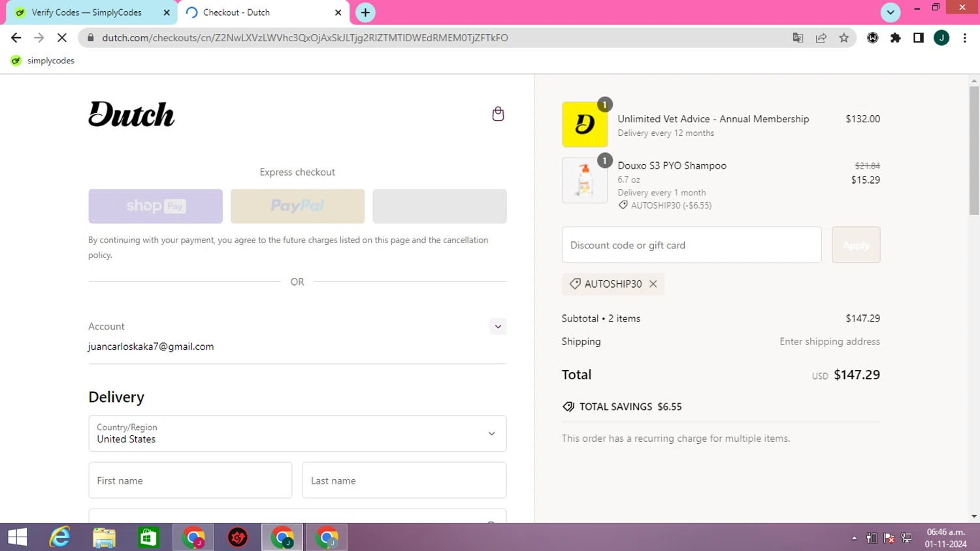Remove the AUTOSHIP30 discount code
Image resolution: width=980 pixels, height=551 pixels.
(653, 284)
